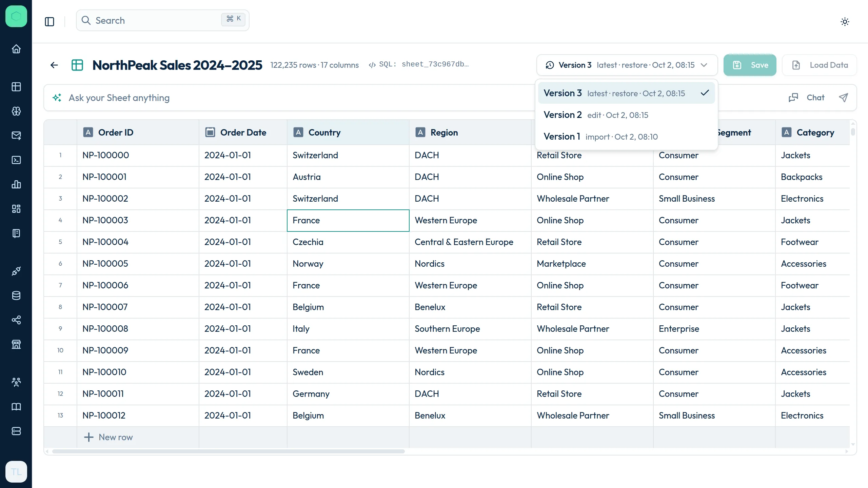Select the Norway cell
The image size is (868, 488).
(x=348, y=264)
